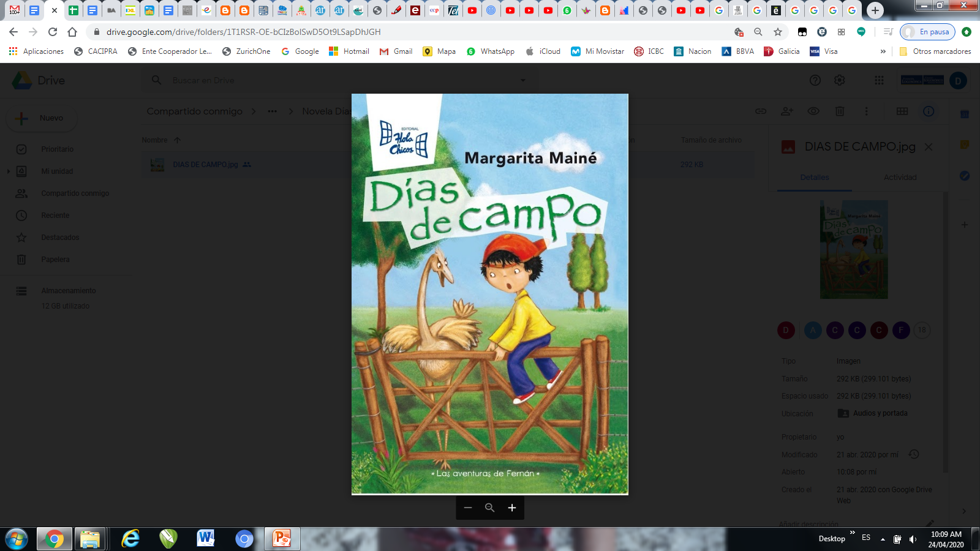Open Audios y portada folder link
Screen dimensions: 980x551
(873, 413)
